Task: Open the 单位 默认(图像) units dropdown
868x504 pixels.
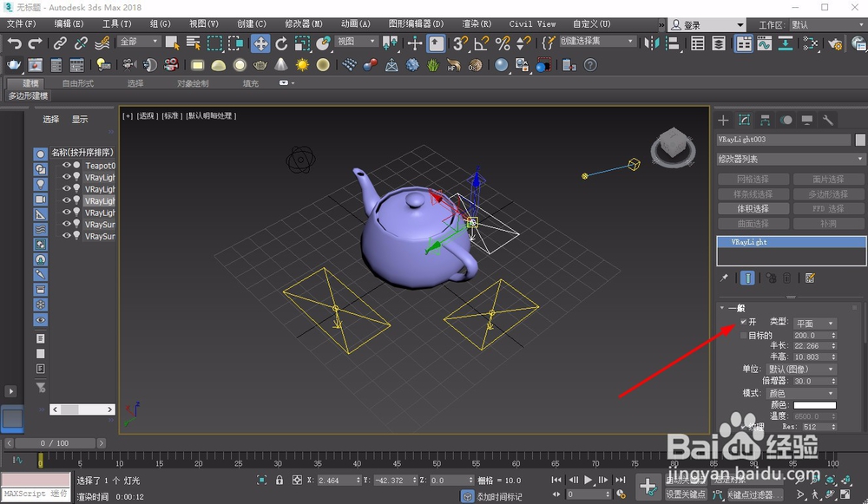Action: pos(801,369)
